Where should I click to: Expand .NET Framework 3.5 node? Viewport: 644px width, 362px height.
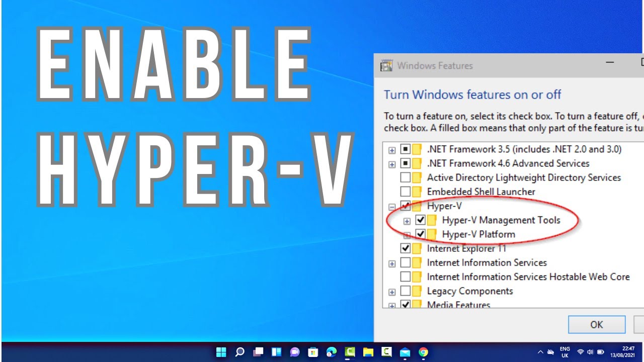(392, 150)
